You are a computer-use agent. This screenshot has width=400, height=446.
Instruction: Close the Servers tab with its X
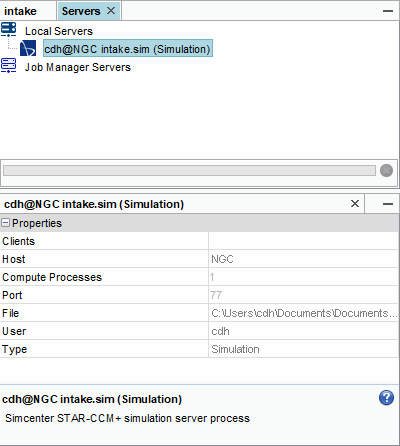point(111,11)
